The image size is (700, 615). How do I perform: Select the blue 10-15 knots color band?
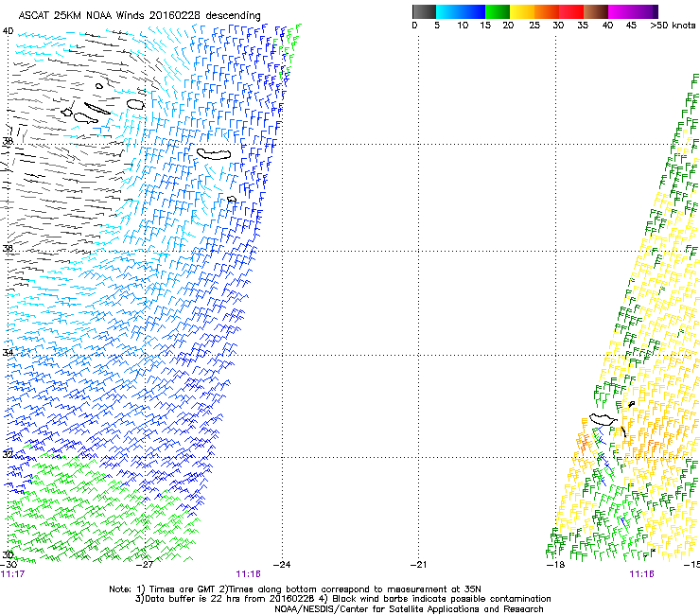point(472,11)
